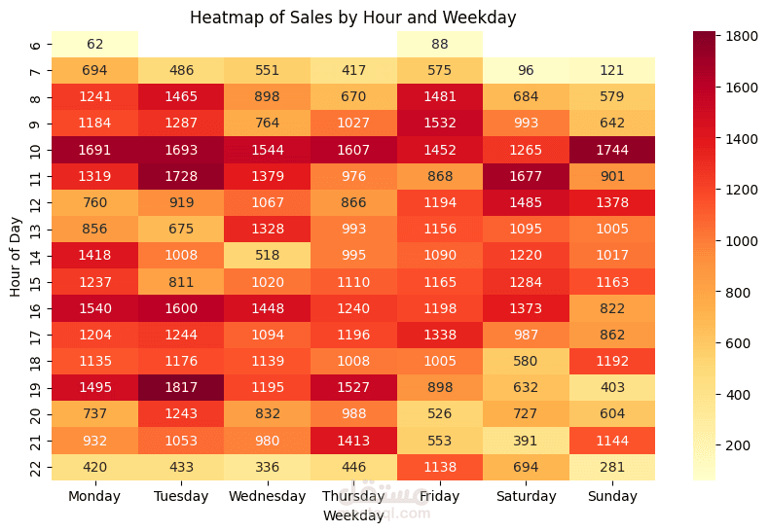The image size is (769, 532).
Task: Click the 1817 cell for Tuesday at hour 19
Action: [181, 387]
